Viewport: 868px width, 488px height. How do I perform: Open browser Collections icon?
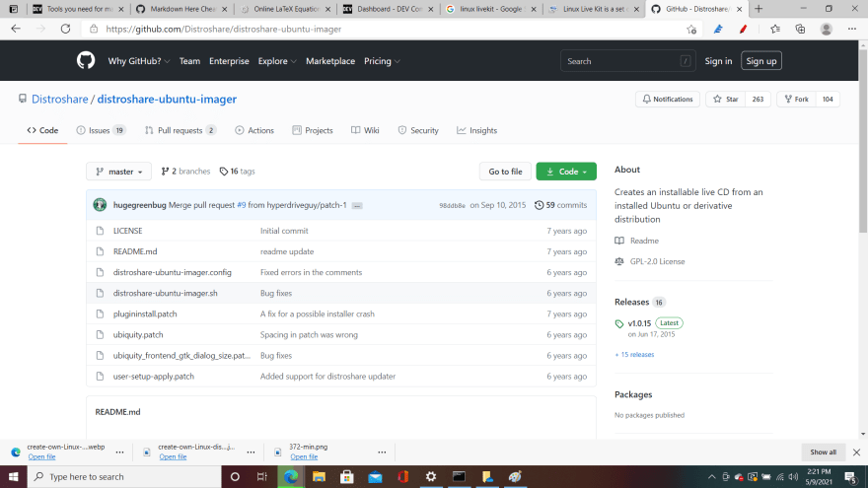[801, 30]
